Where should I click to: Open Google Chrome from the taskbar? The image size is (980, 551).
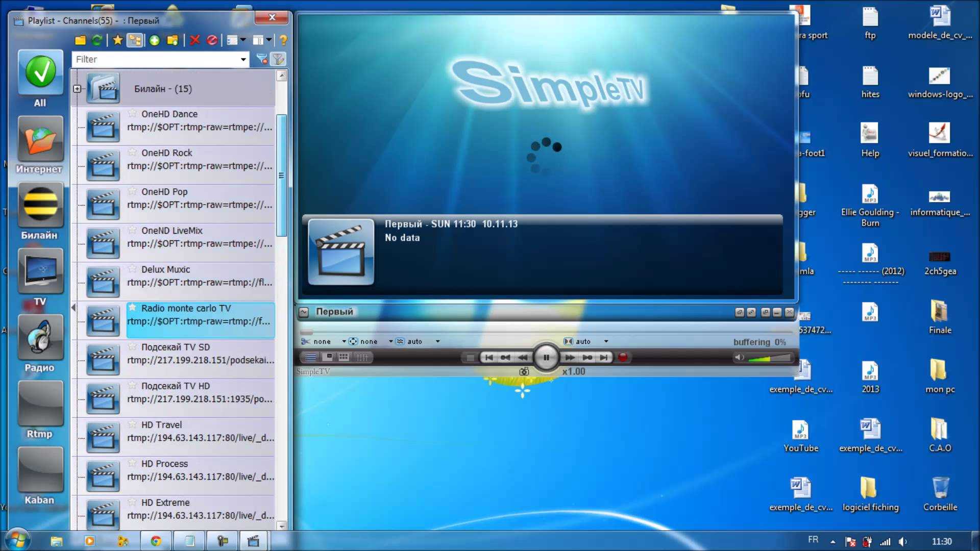tap(156, 541)
